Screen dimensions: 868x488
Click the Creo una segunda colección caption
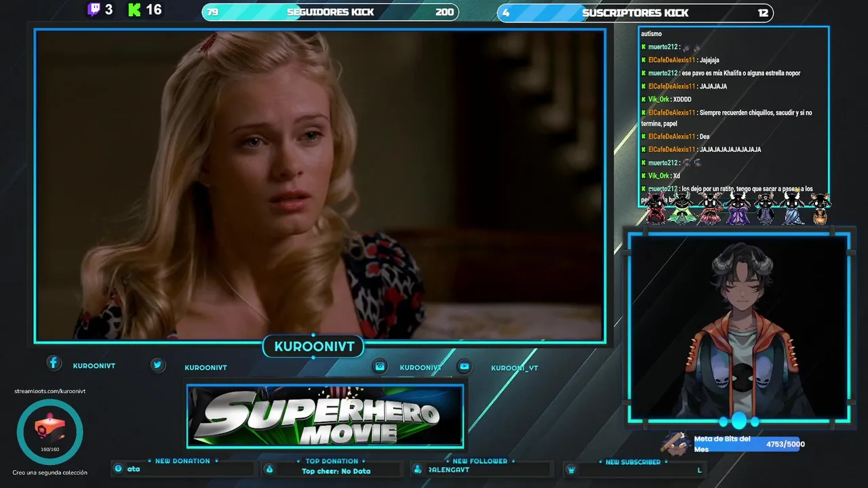coord(50,473)
